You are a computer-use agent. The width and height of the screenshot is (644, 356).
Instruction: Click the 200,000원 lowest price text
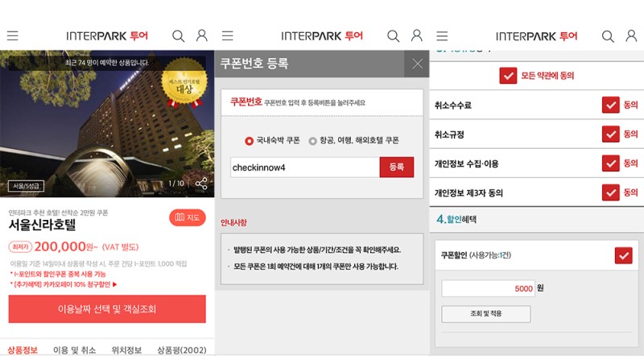66,246
